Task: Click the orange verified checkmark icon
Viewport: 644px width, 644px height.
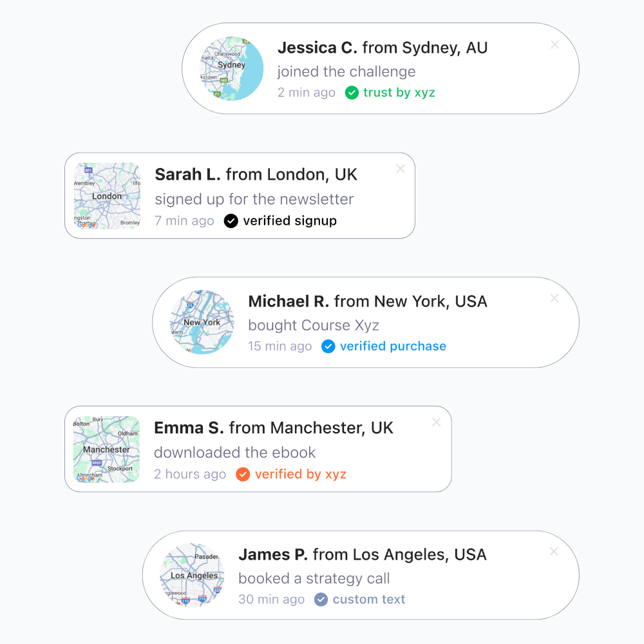Action: (x=243, y=475)
